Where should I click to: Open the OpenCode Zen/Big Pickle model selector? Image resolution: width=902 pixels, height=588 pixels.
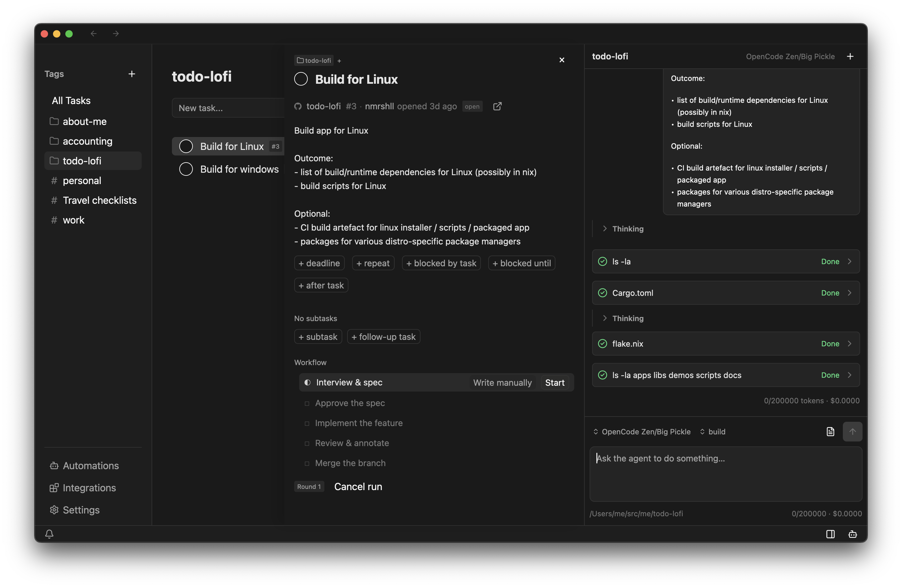[x=642, y=432]
